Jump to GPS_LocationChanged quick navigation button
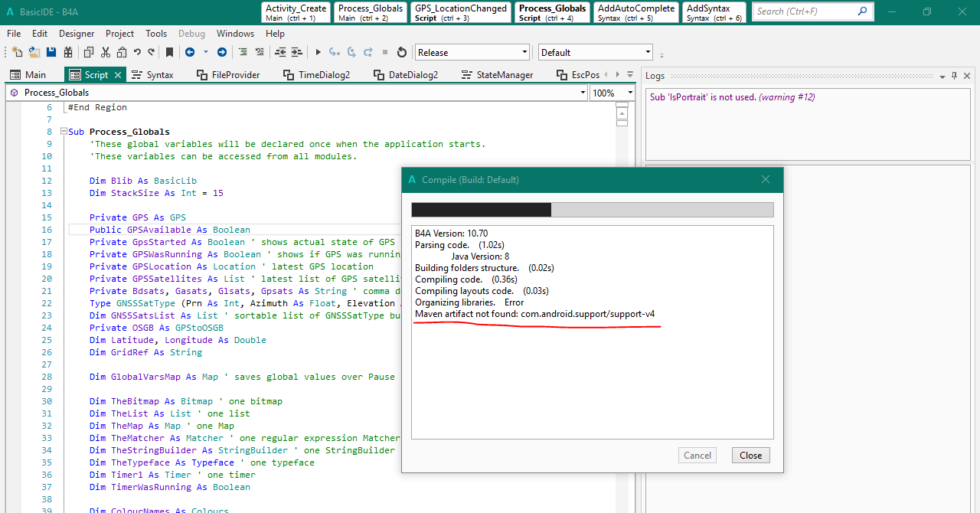 [x=460, y=12]
